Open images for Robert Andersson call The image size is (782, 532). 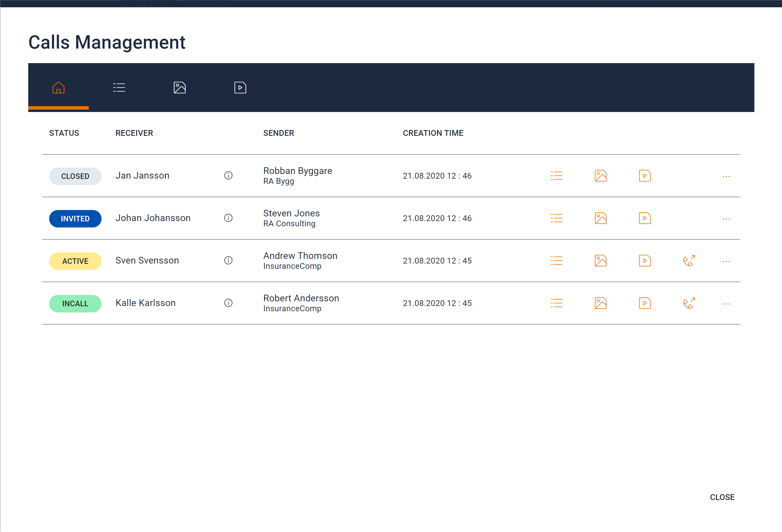(x=600, y=303)
